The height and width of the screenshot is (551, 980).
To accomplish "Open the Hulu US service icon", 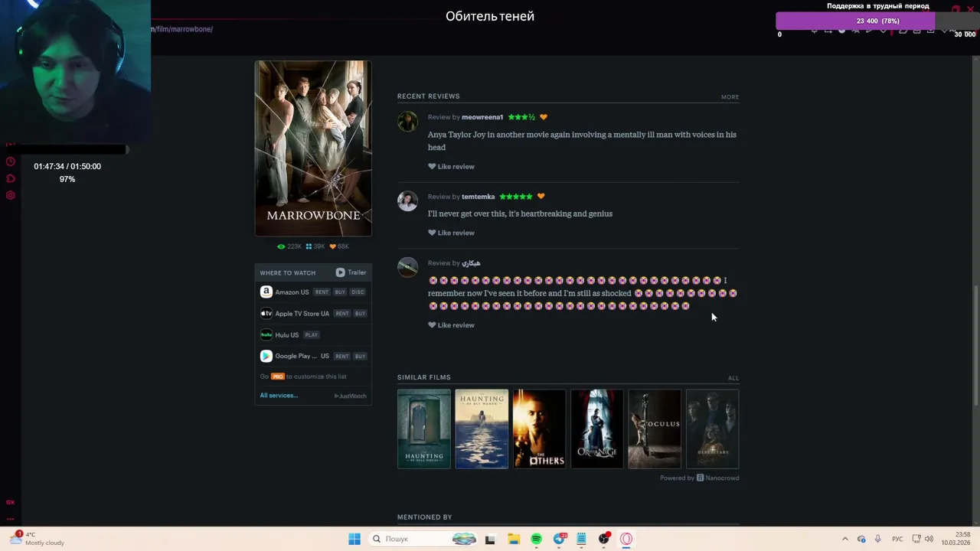I will pos(266,334).
